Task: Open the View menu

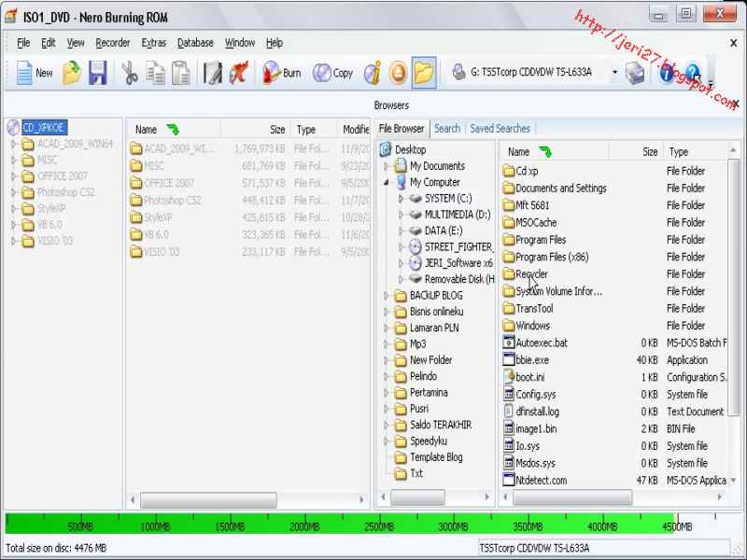Action: 76,43
